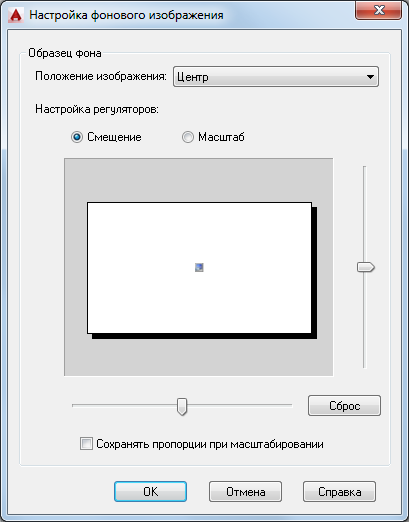The image size is (409, 522).
Task: Click the horizontal slider thumb
Action: click(182, 406)
